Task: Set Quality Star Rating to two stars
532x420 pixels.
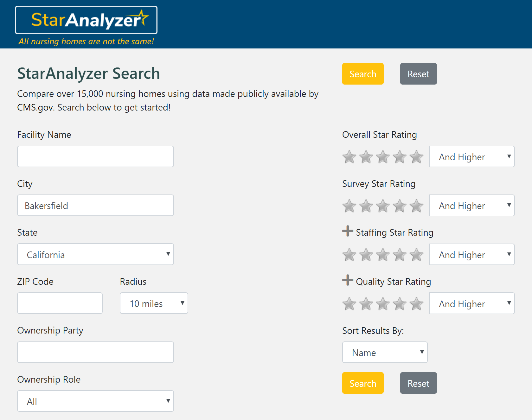Action: point(366,304)
